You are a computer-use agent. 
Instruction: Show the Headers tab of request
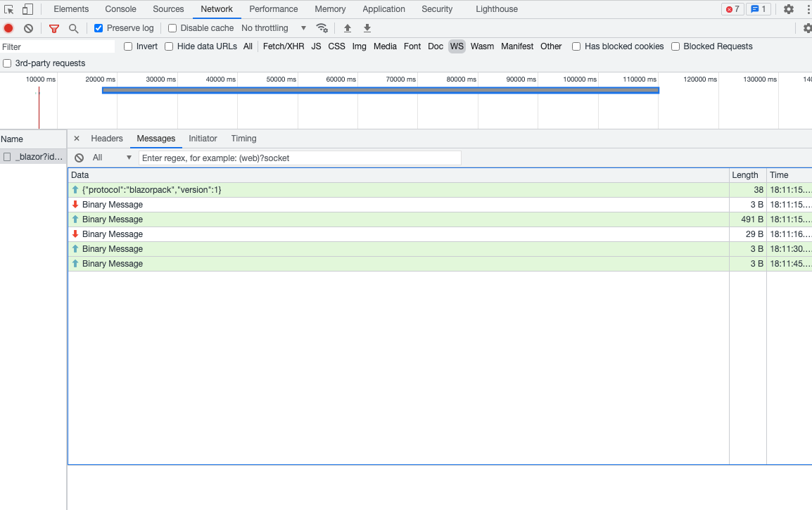107,139
